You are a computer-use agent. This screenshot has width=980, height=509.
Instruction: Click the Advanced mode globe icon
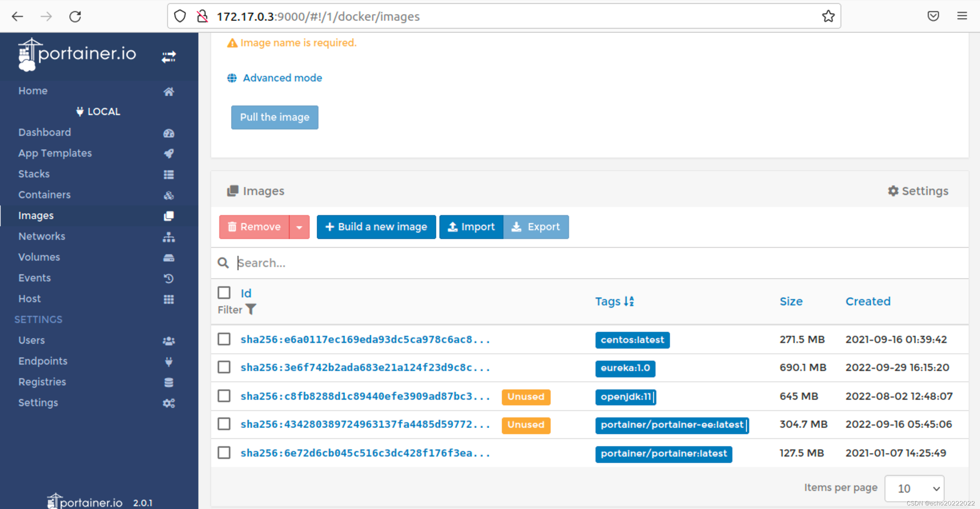pyautogui.click(x=232, y=78)
